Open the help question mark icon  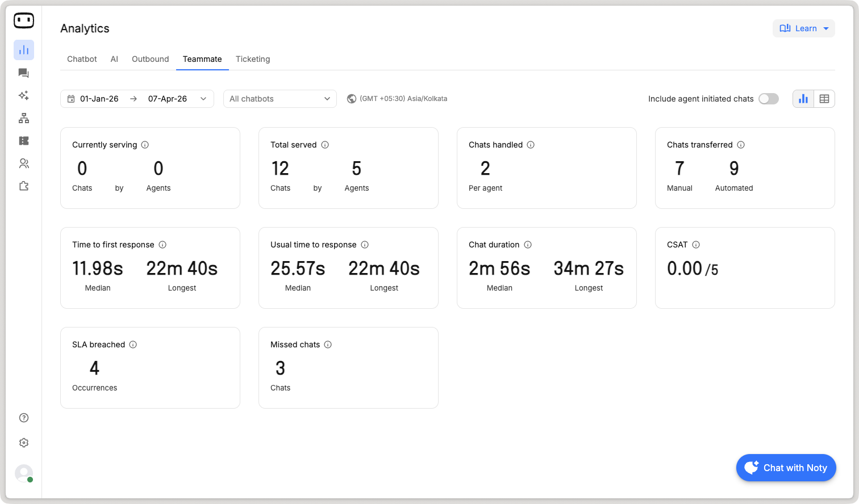24,418
